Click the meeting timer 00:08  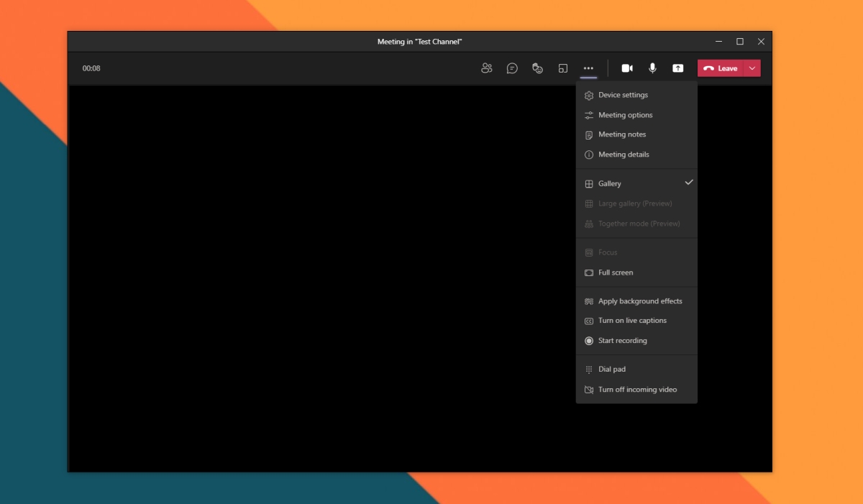point(91,68)
